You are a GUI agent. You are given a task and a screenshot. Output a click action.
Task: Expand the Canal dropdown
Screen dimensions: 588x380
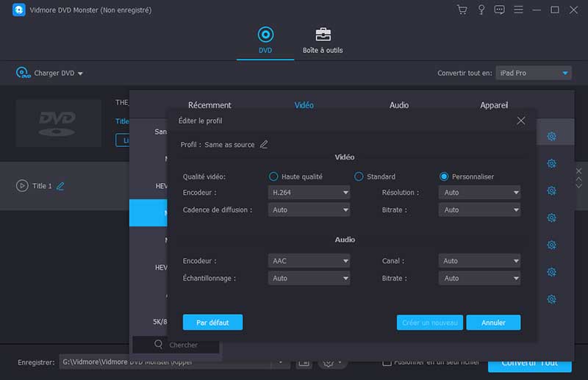tap(479, 261)
